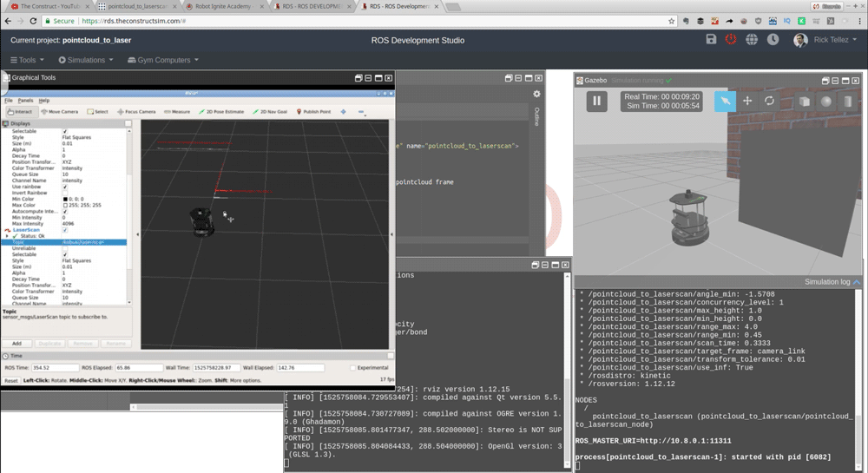Open the RViz Panels menu
The image size is (868, 473).
click(x=25, y=101)
